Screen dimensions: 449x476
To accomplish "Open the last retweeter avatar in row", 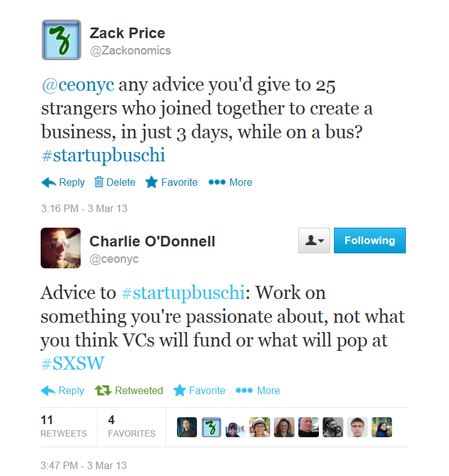I will [382, 427].
